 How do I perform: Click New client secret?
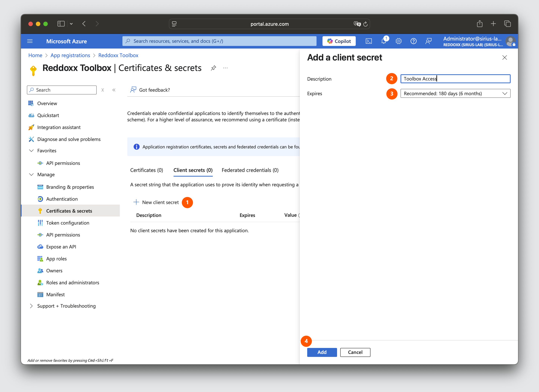[x=156, y=202]
